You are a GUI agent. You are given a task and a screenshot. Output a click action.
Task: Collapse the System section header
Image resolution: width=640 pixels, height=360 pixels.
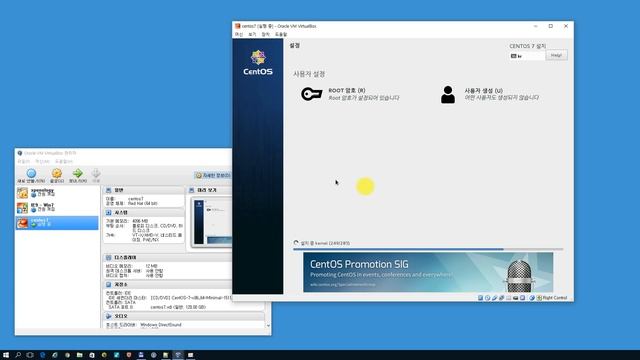coord(144,213)
